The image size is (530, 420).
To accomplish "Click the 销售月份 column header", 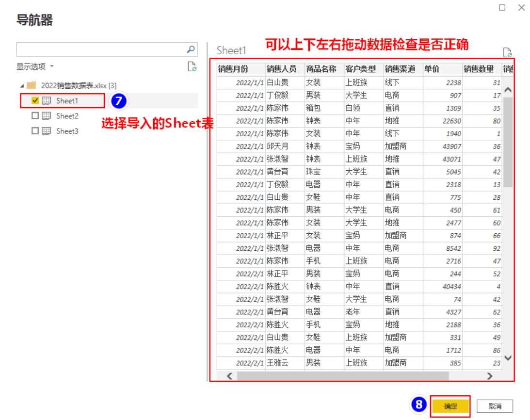I will 241,69.
